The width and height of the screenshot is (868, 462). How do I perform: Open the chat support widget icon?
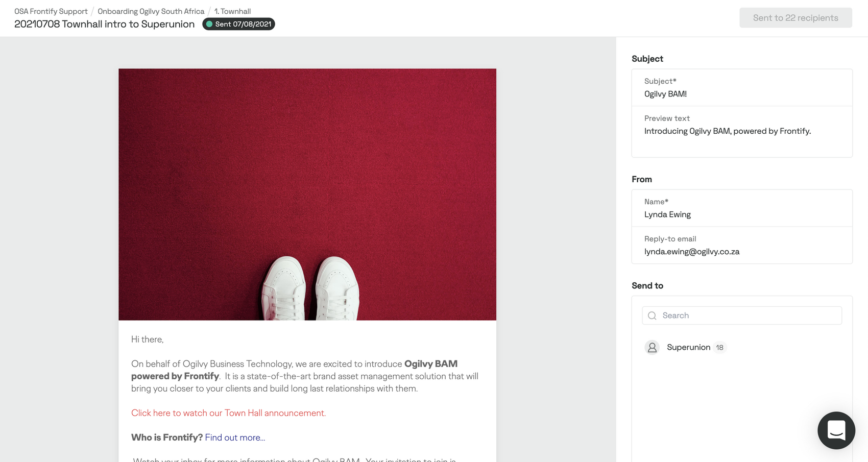(x=836, y=430)
